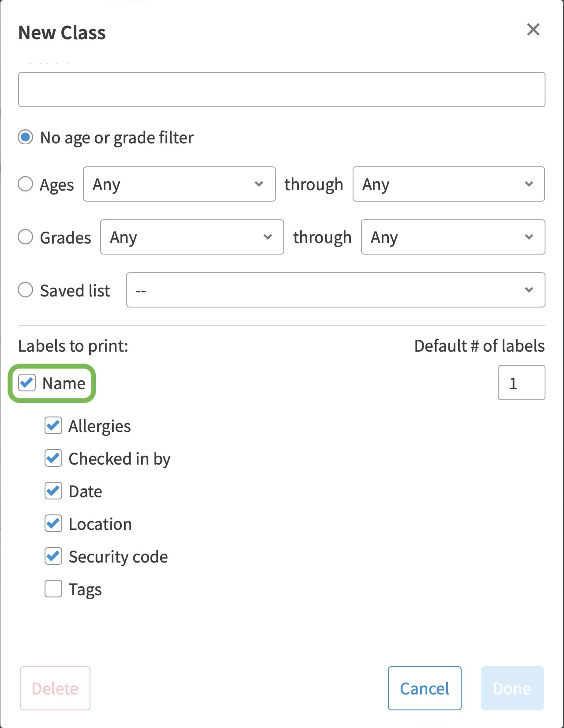This screenshot has width=564, height=728.
Task: Uncheck the Name label checkbox
Action: [27, 383]
